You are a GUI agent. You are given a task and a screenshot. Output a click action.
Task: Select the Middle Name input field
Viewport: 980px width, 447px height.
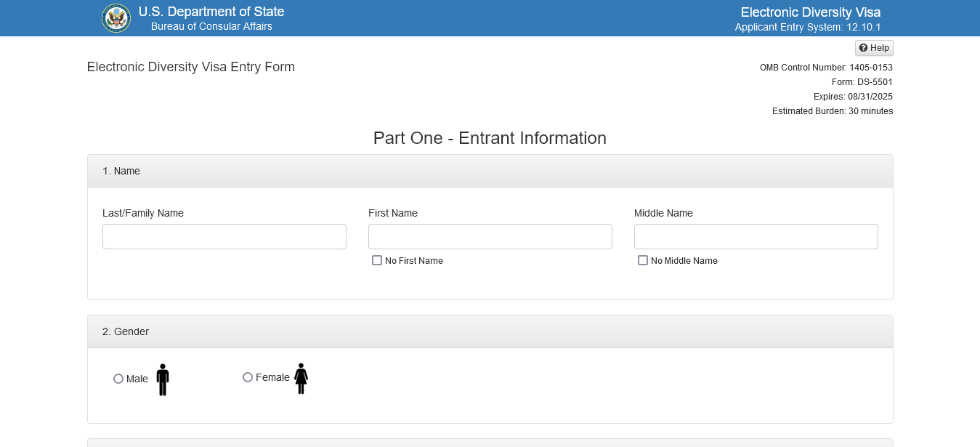[756, 237]
